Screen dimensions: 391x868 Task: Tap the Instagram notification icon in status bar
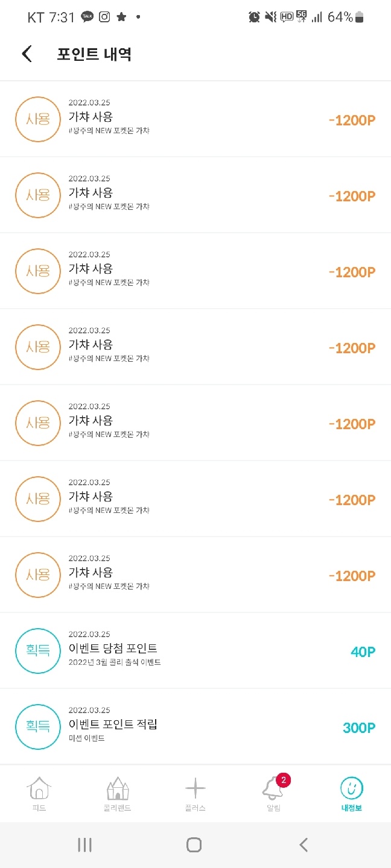104,17
